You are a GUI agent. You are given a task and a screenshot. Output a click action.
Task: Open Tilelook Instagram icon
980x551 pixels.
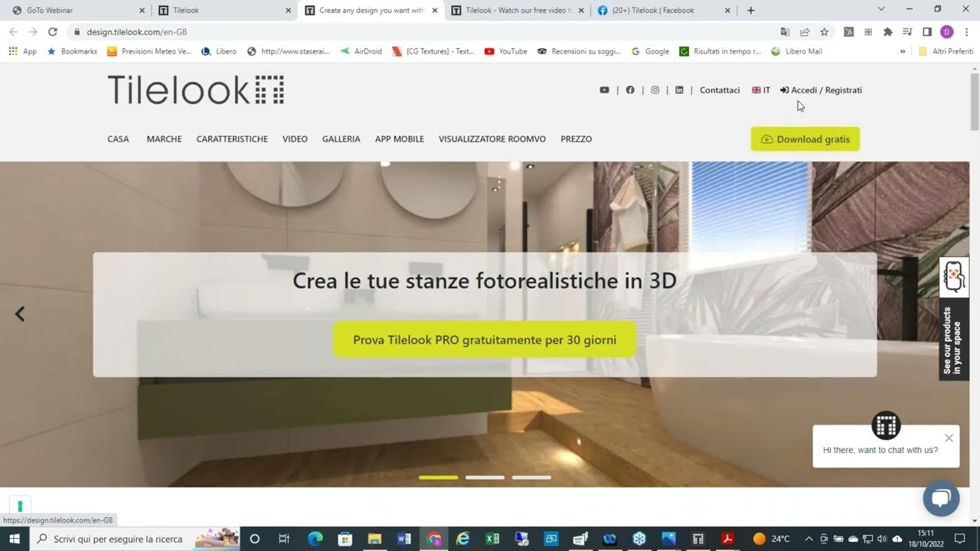click(655, 90)
